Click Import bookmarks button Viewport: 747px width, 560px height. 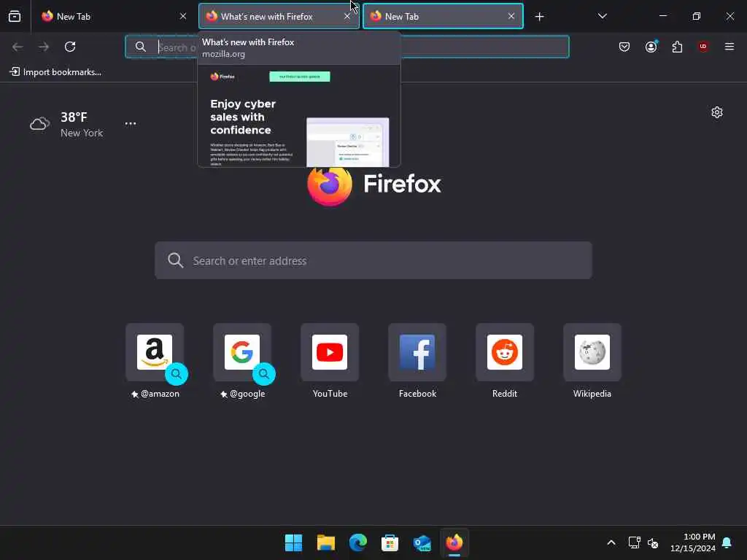point(55,72)
